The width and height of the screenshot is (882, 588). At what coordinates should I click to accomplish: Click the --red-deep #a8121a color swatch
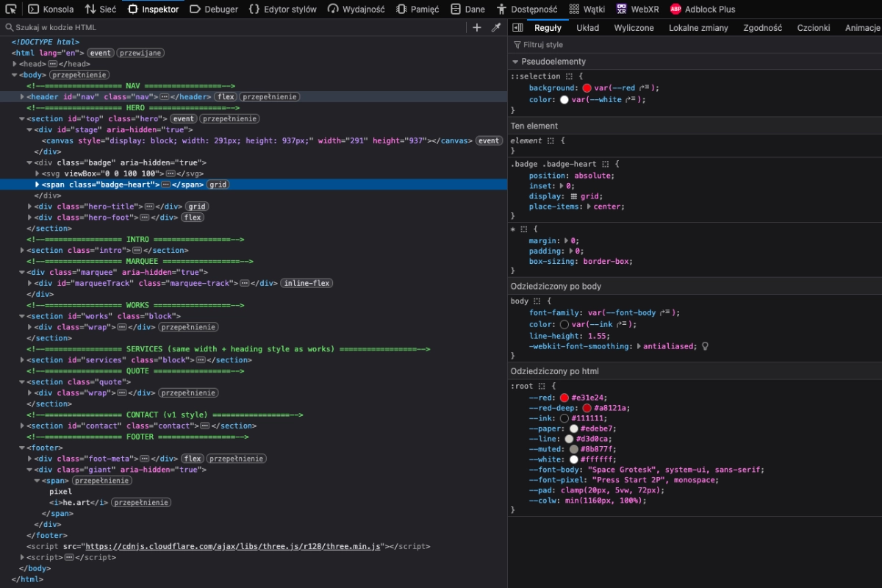tap(587, 408)
